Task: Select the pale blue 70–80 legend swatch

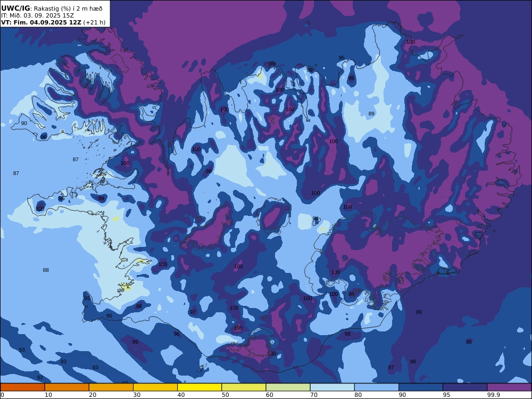Action: point(332,387)
